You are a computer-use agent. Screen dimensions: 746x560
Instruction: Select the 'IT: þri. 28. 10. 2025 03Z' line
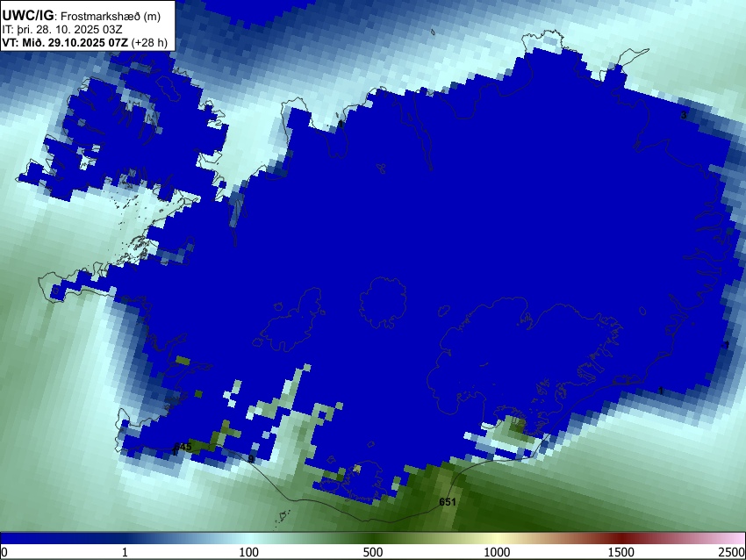click(x=62, y=30)
